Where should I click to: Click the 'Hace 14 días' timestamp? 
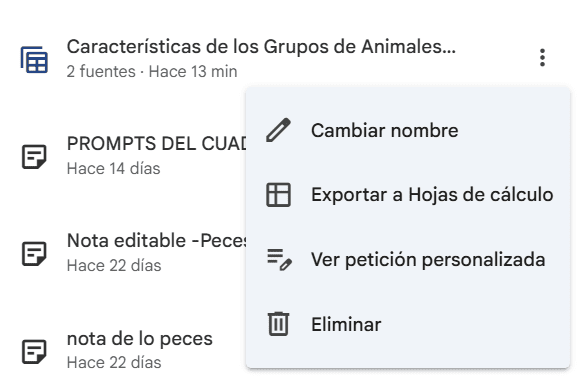(x=114, y=169)
